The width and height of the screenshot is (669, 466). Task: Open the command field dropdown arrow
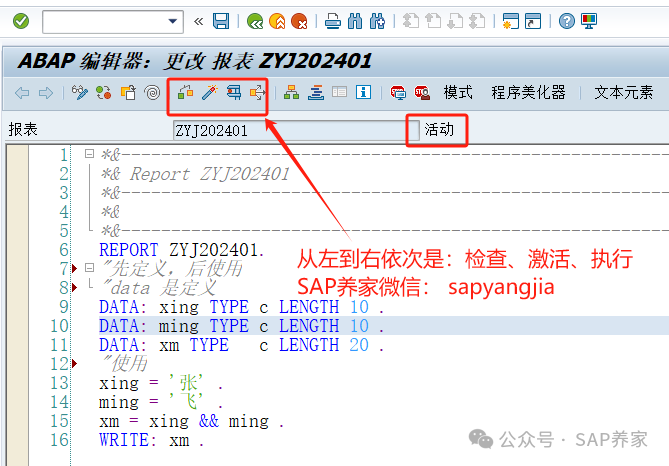coord(172,21)
